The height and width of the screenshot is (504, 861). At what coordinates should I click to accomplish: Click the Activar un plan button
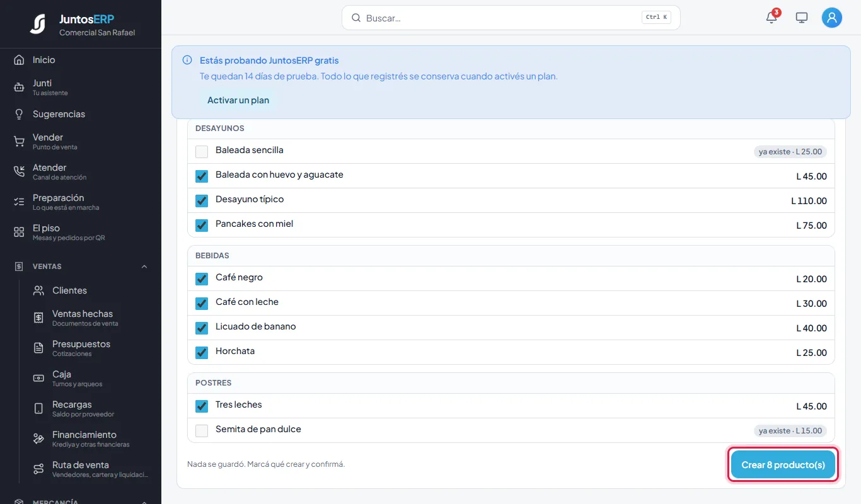click(238, 100)
